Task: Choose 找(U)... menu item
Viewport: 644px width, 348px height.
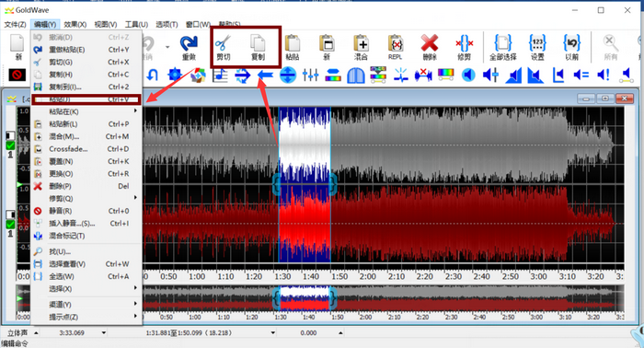Action: [86, 251]
